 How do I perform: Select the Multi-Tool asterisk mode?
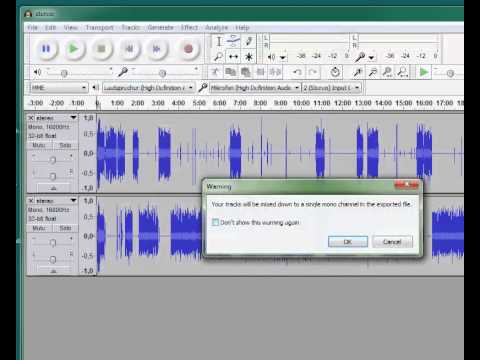pos(248,57)
